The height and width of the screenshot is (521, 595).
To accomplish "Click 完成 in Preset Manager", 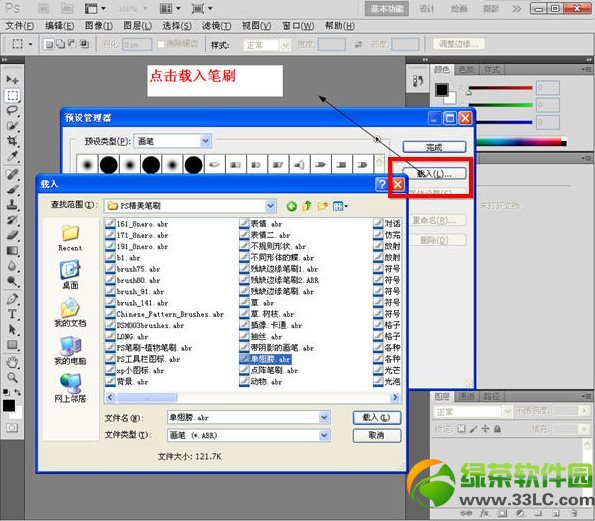I will click(434, 147).
